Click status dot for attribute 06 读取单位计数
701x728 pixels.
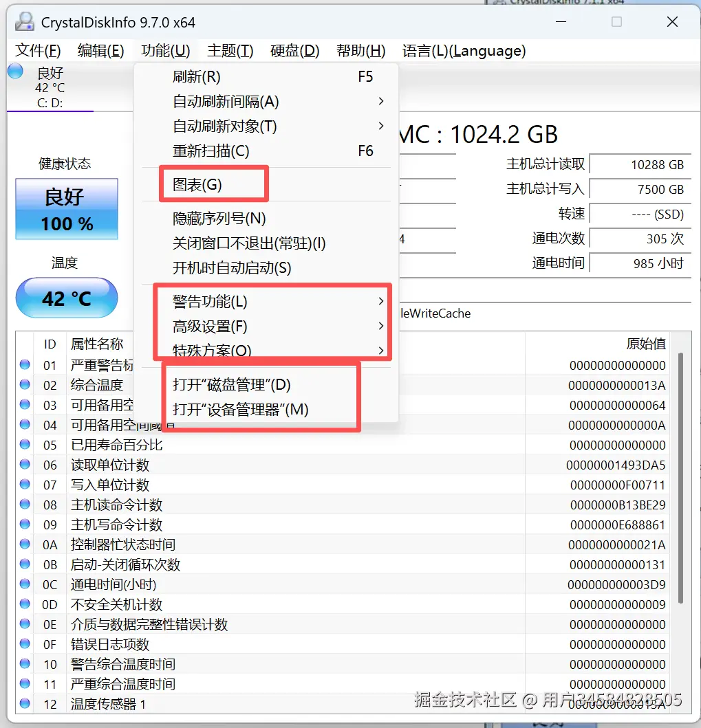25,464
